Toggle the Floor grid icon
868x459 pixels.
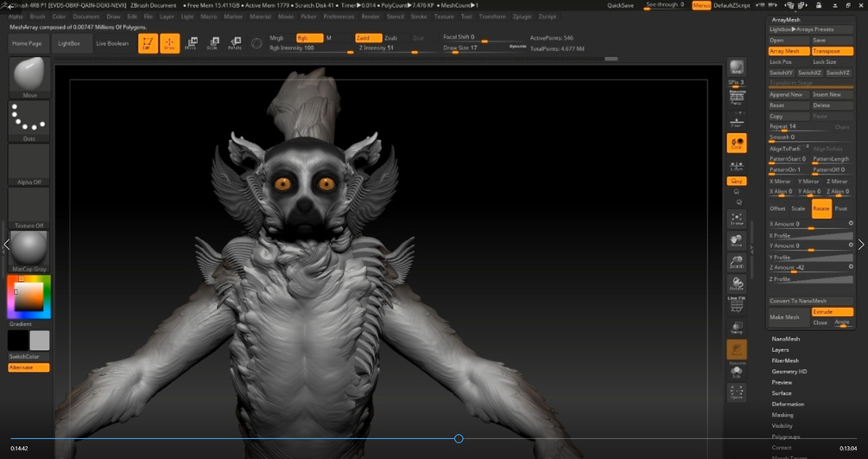pos(736,121)
